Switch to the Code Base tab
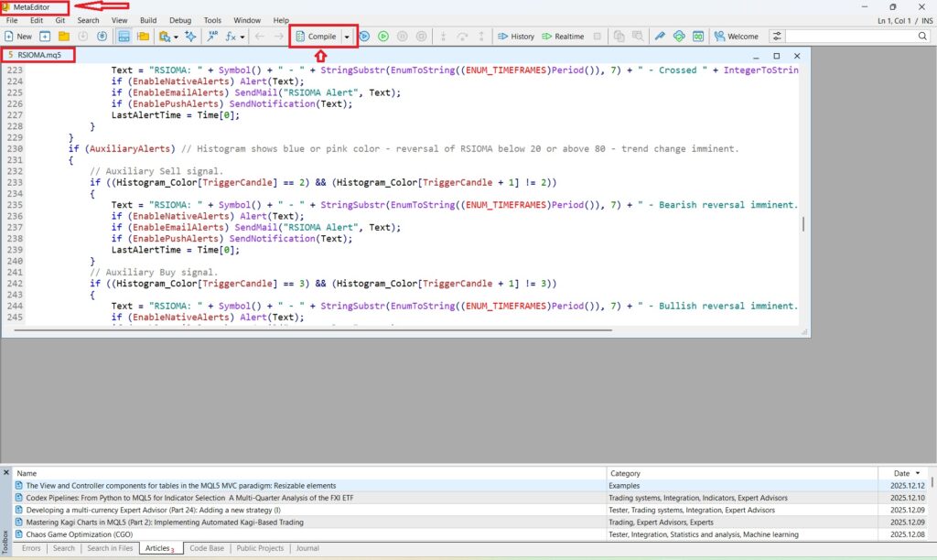Image resolution: width=937 pixels, height=560 pixels. [206, 548]
